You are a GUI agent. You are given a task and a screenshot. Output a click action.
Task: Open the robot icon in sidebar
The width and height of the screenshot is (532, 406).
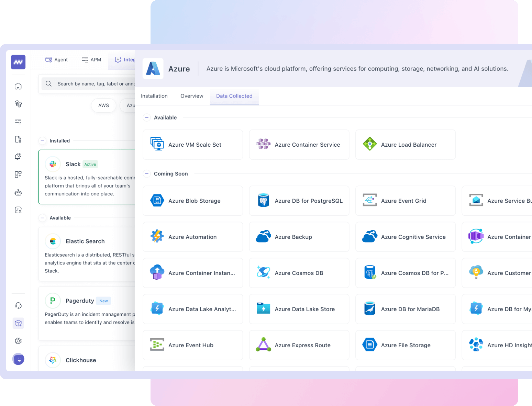[18, 192]
